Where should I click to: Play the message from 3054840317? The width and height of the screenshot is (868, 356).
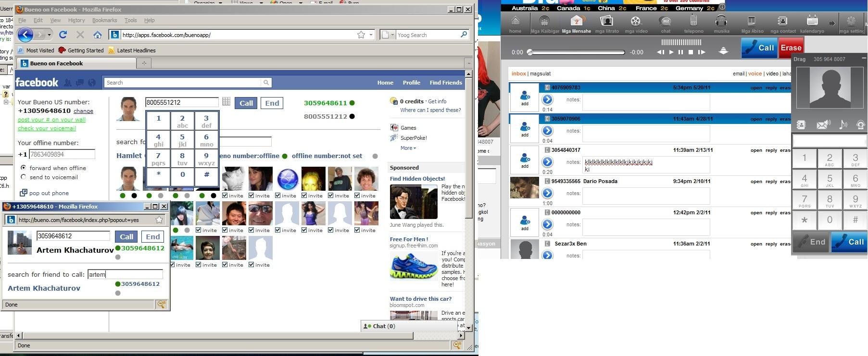click(547, 162)
